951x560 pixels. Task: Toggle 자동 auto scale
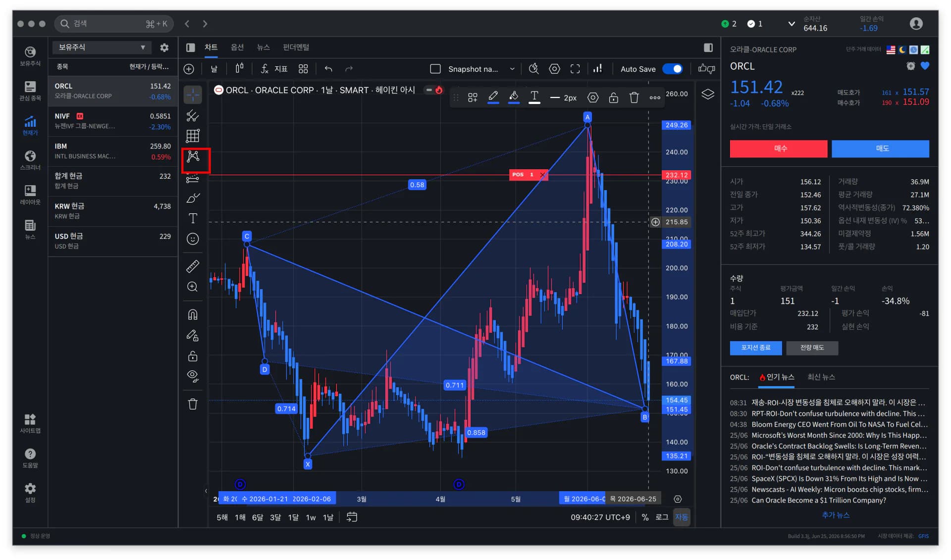682,517
